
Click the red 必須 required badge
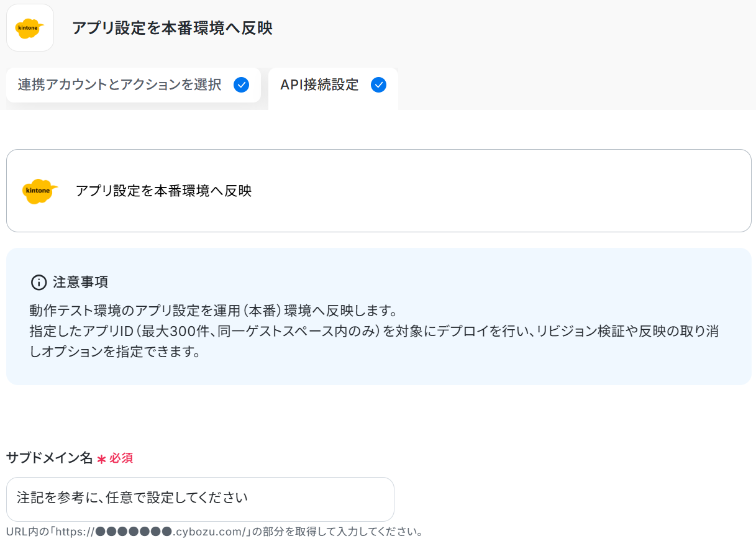pyautogui.click(x=121, y=458)
